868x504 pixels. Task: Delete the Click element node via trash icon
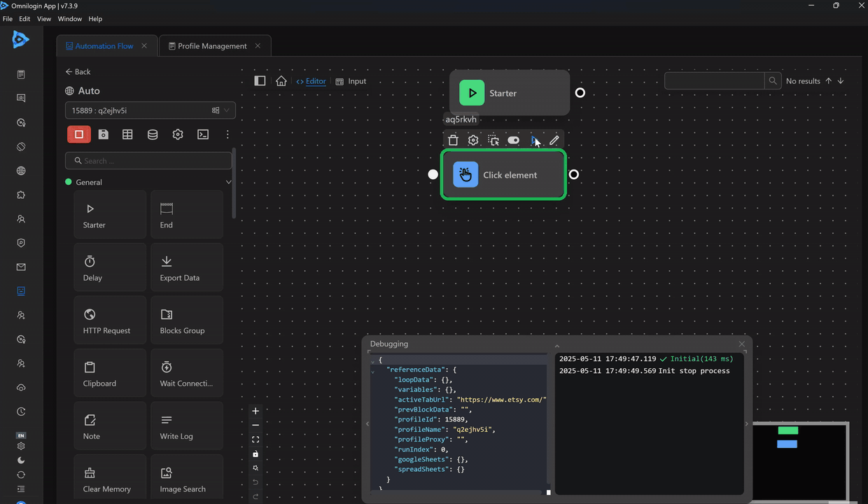coord(453,140)
